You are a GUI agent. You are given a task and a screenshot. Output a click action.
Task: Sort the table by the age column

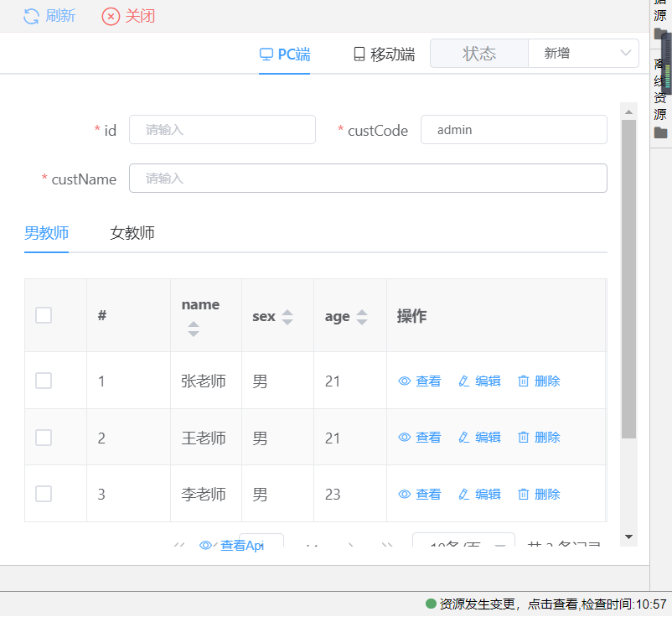(x=362, y=317)
